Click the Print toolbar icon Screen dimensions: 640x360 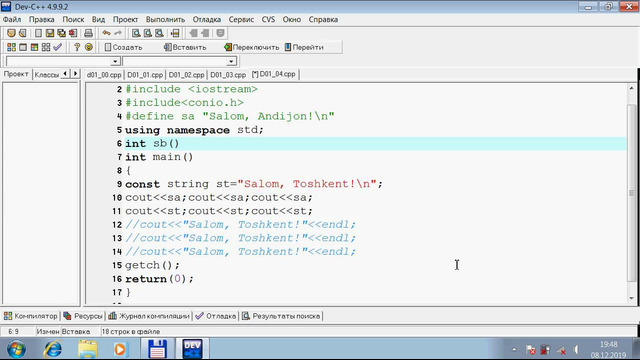pyautogui.click(x=88, y=33)
